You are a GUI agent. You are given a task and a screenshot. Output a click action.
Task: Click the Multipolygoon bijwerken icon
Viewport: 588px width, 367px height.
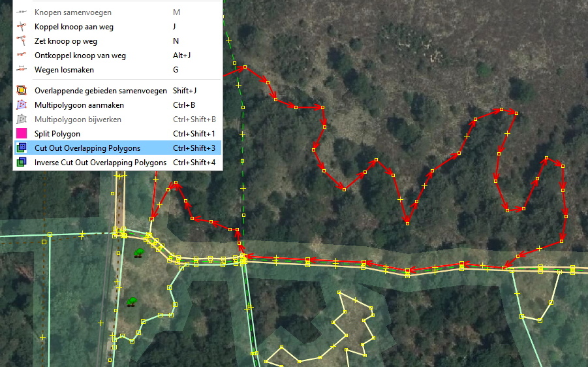click(x=22, y=119)
